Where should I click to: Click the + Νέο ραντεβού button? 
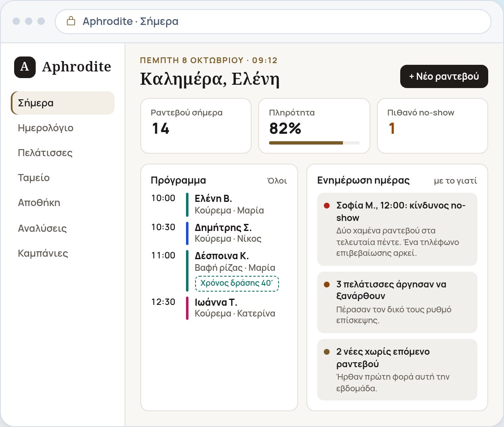444,76
